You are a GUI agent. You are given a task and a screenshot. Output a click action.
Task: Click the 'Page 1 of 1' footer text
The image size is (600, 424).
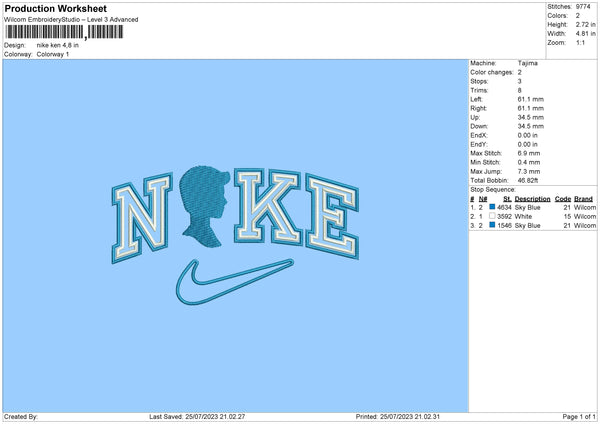[x=579, y=417]
